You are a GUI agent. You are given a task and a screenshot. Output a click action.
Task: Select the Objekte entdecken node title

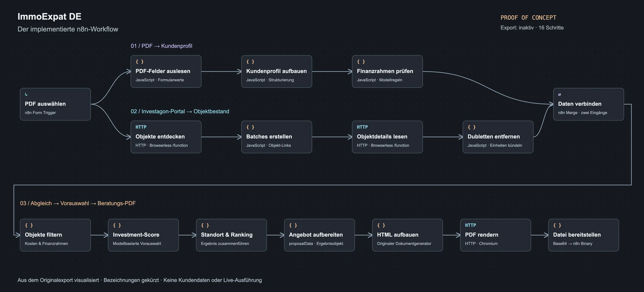[160, 137]
